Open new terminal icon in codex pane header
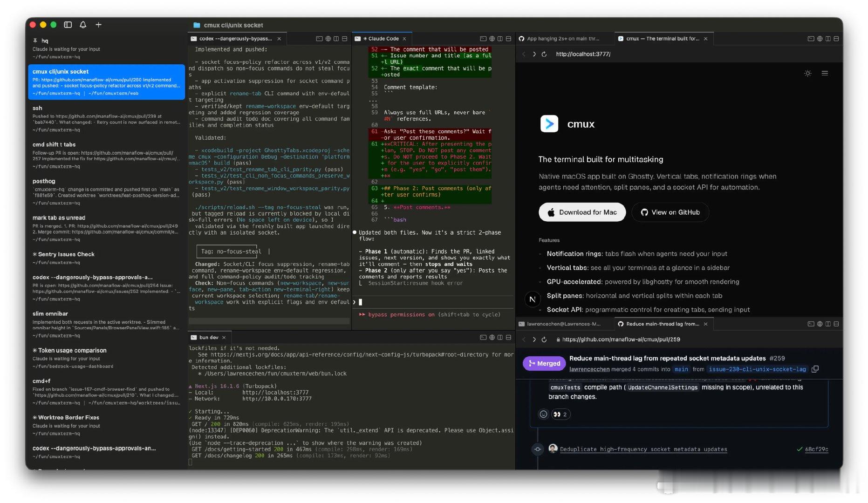Screen dimensions: 868x503 click(319, 39)
